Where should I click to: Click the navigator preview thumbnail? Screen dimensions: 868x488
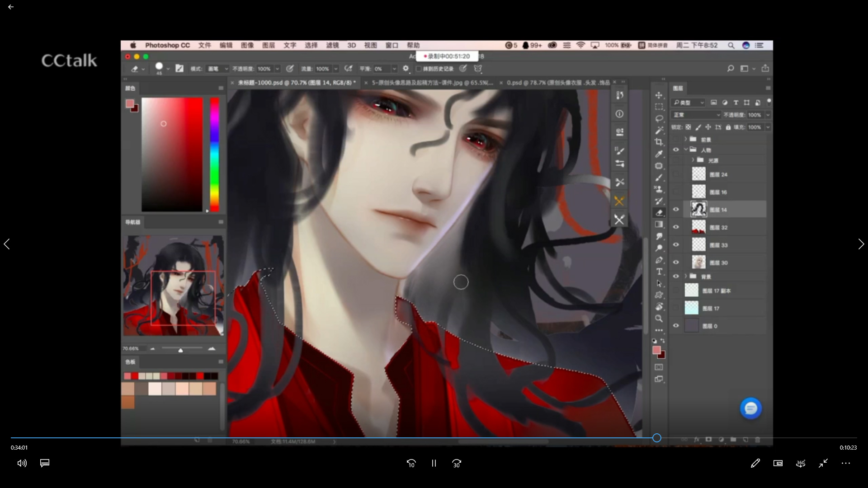click(x=174, y=286)
